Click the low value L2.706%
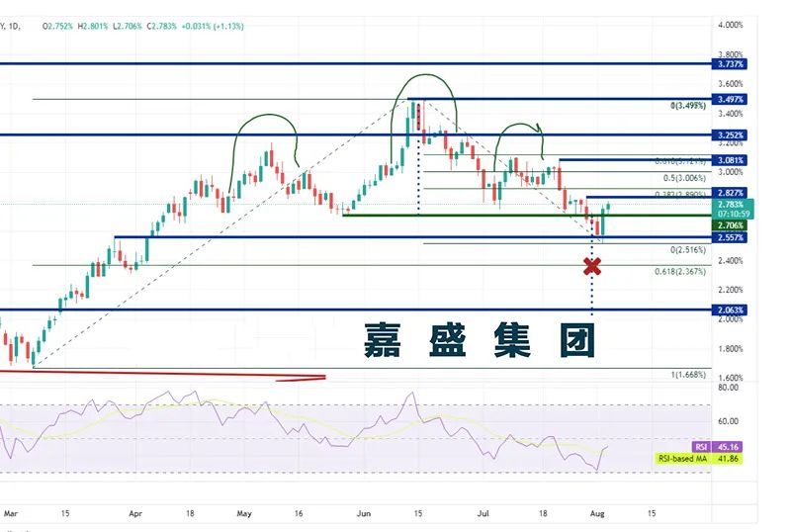This screenshot has height=532, width=791. pos(128,26)
